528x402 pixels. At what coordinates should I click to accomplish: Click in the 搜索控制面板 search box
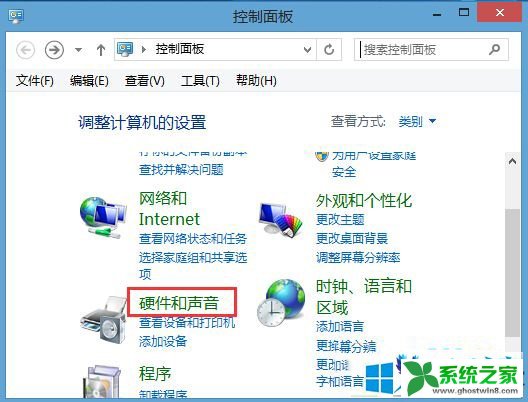(422, 50)
